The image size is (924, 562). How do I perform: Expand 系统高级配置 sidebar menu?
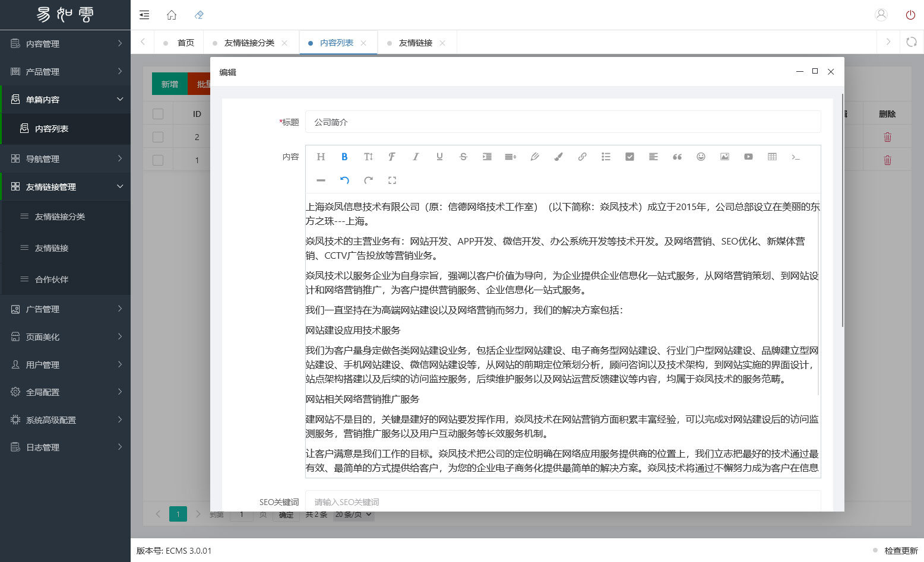pyautogui.click(x=65, y=420)
